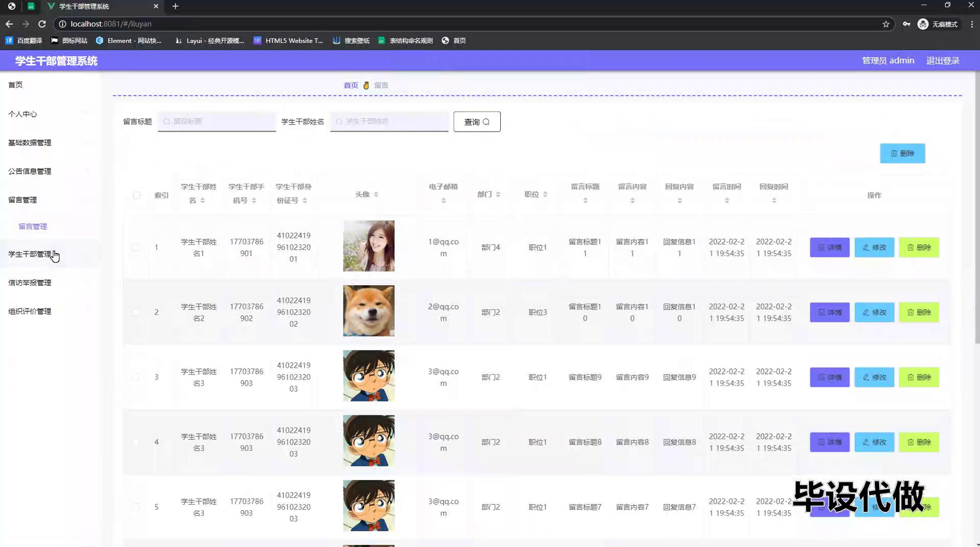Click the page vertical scrollbar
This screenshot has width=980, height=547.
[976, 204]
